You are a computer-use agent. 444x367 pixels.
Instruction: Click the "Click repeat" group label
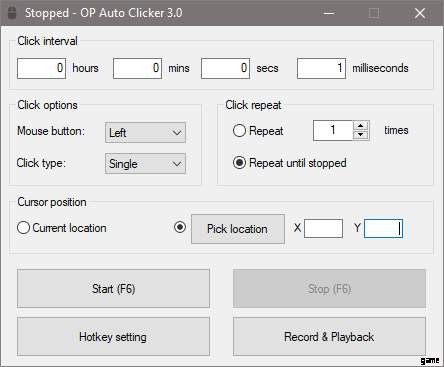tap(253, 105)
